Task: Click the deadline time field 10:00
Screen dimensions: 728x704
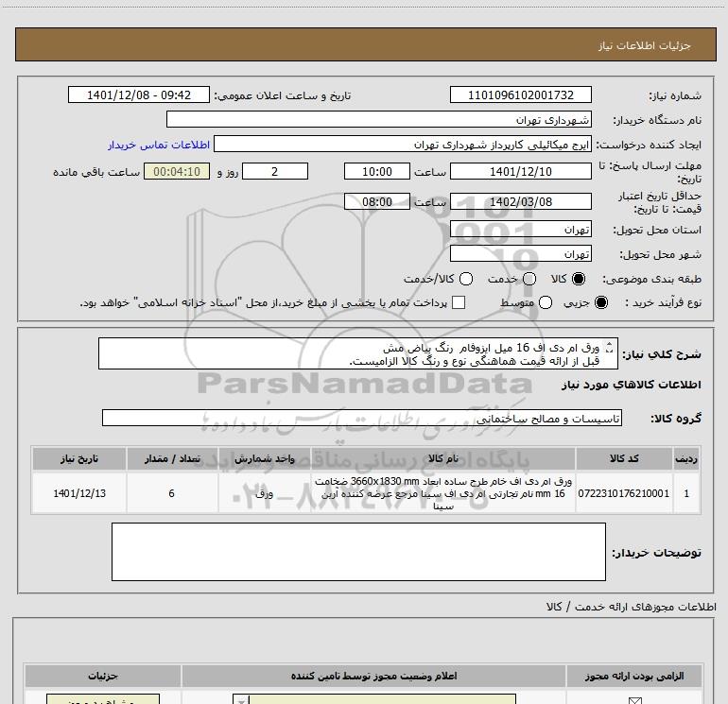Action: point(377,171)
